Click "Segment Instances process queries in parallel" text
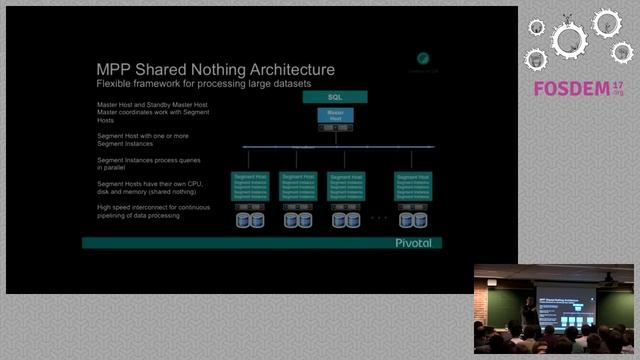 [x=149, y=164]
